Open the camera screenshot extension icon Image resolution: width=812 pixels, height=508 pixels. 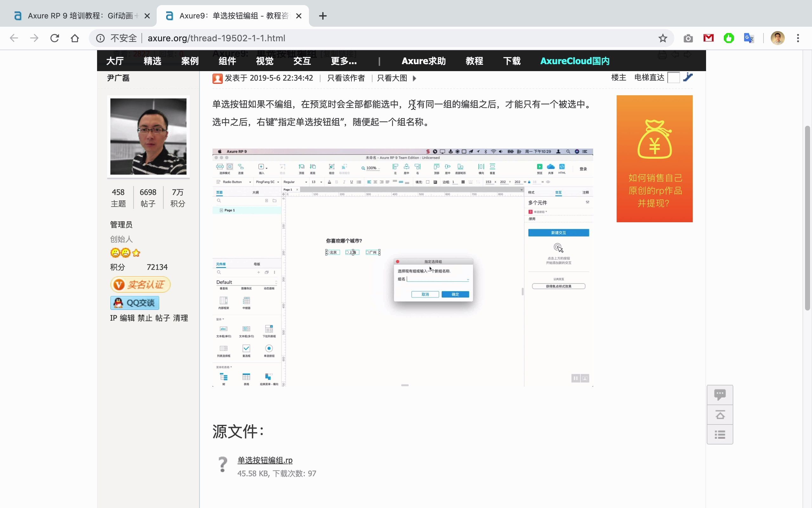coord(688,38)
